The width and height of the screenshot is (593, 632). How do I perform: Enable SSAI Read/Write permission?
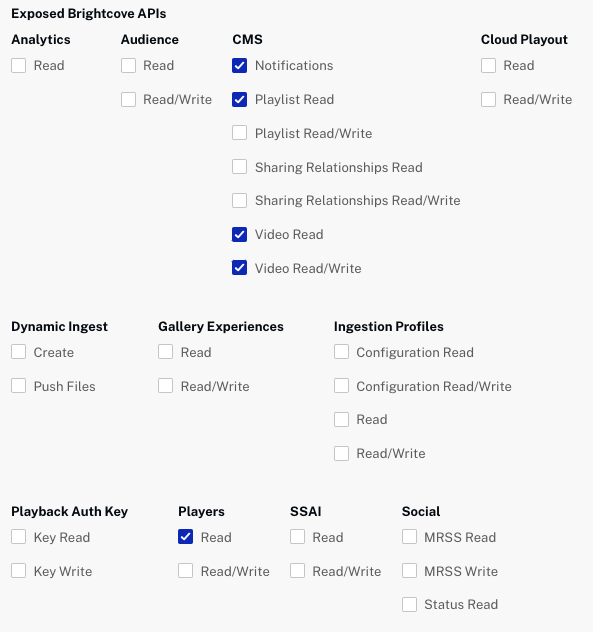[x=298, y=571]
